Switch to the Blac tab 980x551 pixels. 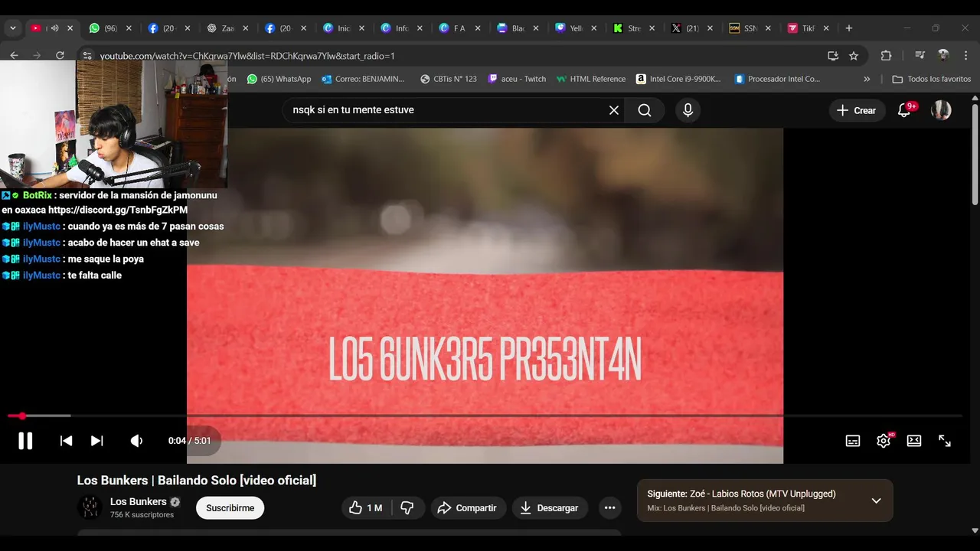click(x=517, y=28)
